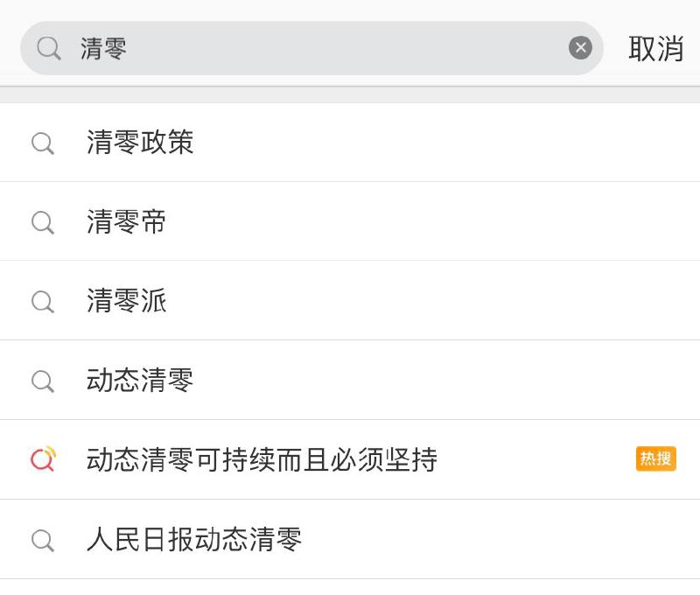Tap 取消 to cancel the search
The height and width of the screenshot is (595, 700).
tap(655, 49)
